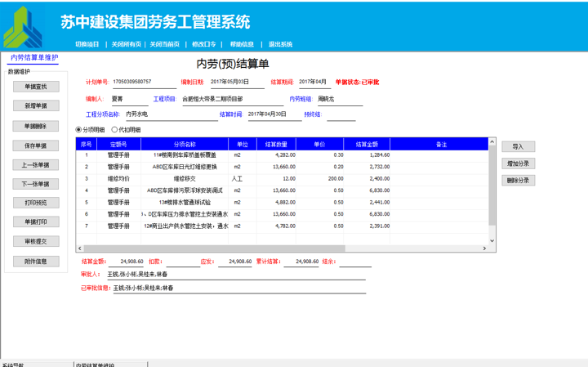Click 关闭所有页 menu item

pyautogui.click(x=126, y=44)
